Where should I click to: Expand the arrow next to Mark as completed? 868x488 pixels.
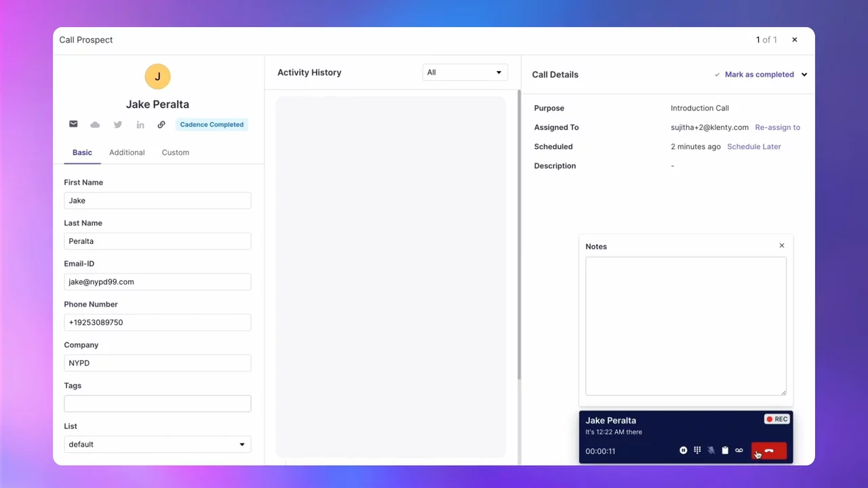(804, 75)
